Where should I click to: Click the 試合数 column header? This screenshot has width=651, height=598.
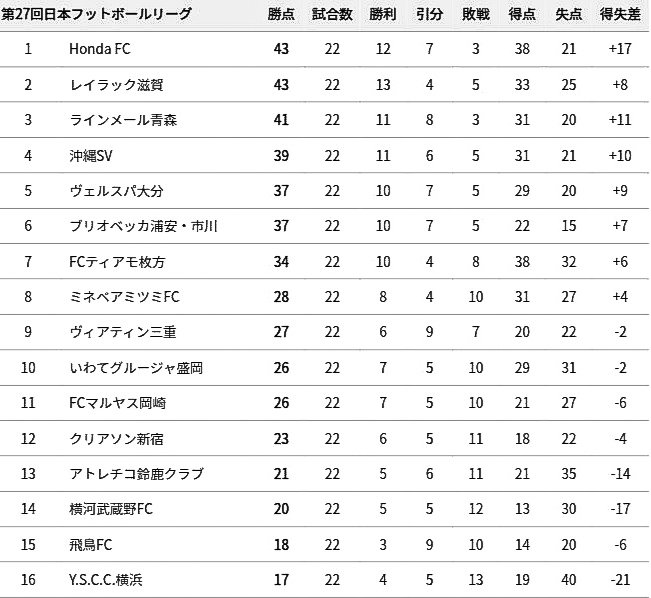(x=330, y=14)
